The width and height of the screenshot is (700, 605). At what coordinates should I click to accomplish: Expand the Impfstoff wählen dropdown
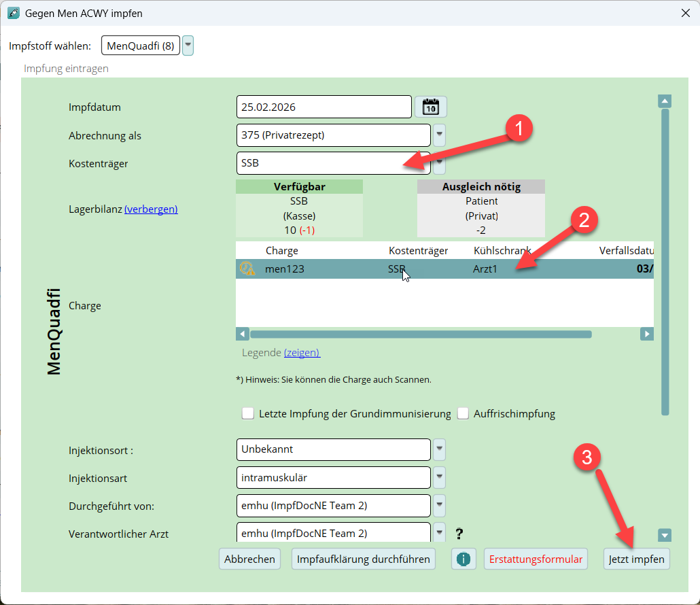[x=188, y=46]
